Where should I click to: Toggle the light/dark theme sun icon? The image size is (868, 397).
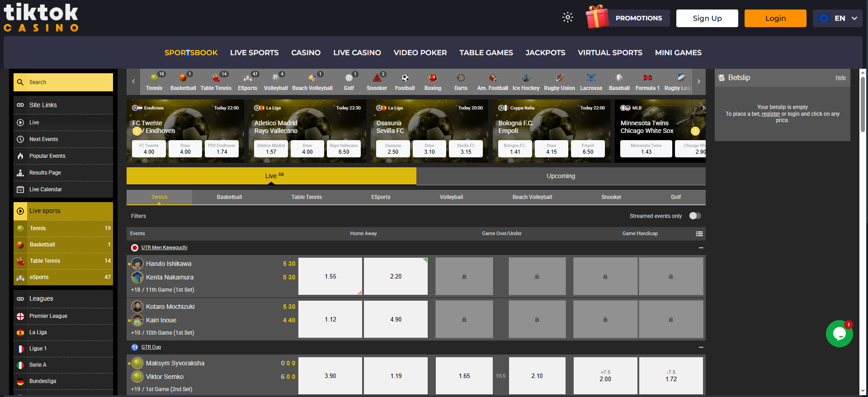[567, 18]
